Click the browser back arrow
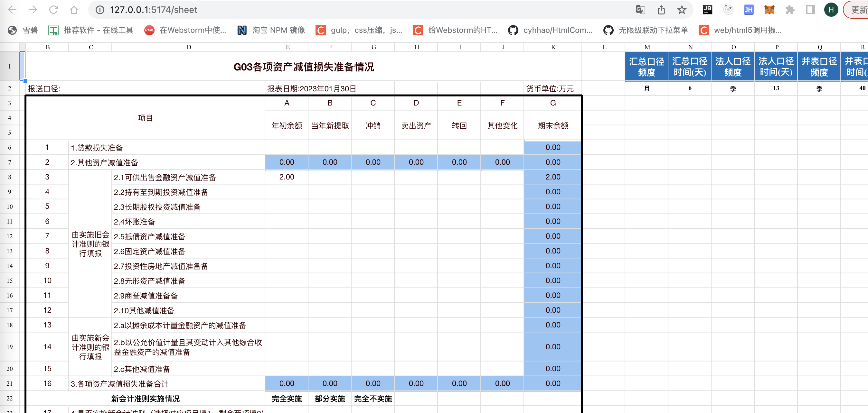The image size is (868, 413). [13, 10]
